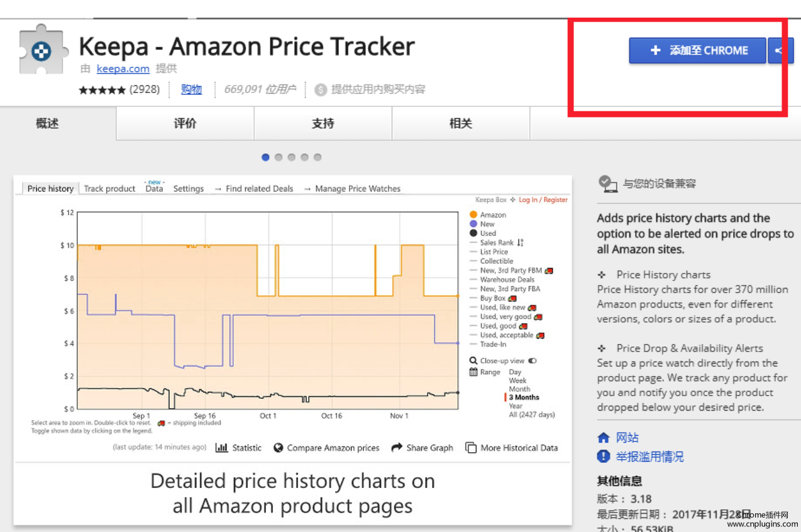Click the Compare Amazon prices globe icon
Screen dimensions: 801x532
tap(279, 448)
